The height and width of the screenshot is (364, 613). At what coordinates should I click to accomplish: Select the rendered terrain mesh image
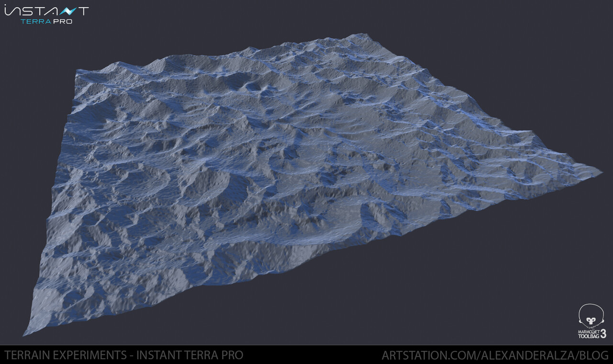(312, 184)
